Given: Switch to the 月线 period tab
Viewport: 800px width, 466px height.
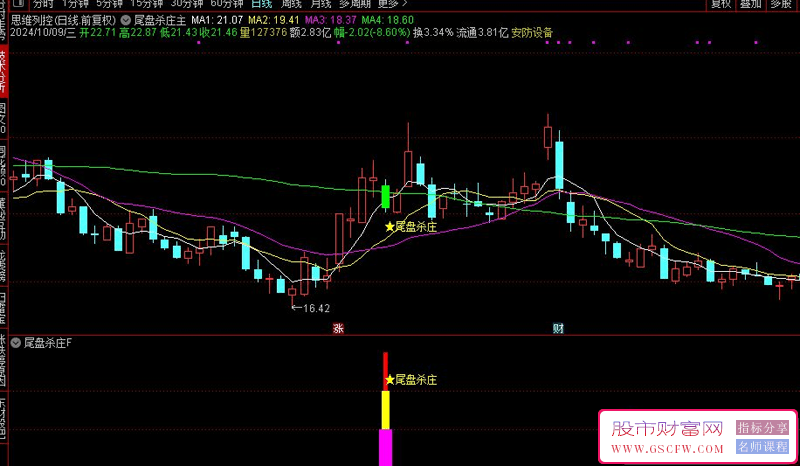Looking at the screenshot, I should 321,4.
